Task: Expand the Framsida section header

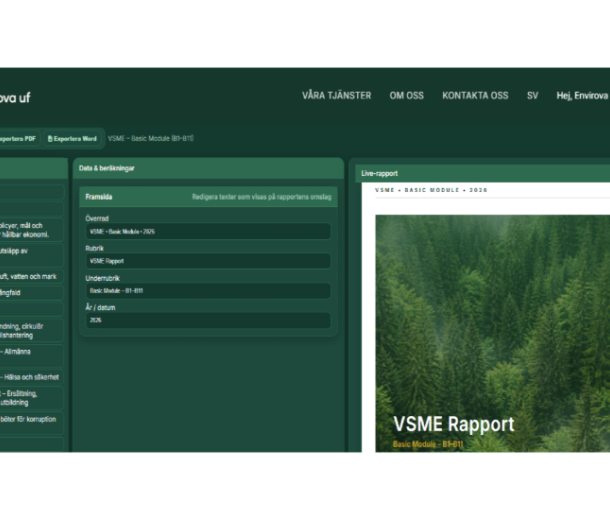Action: click(208, 198)
